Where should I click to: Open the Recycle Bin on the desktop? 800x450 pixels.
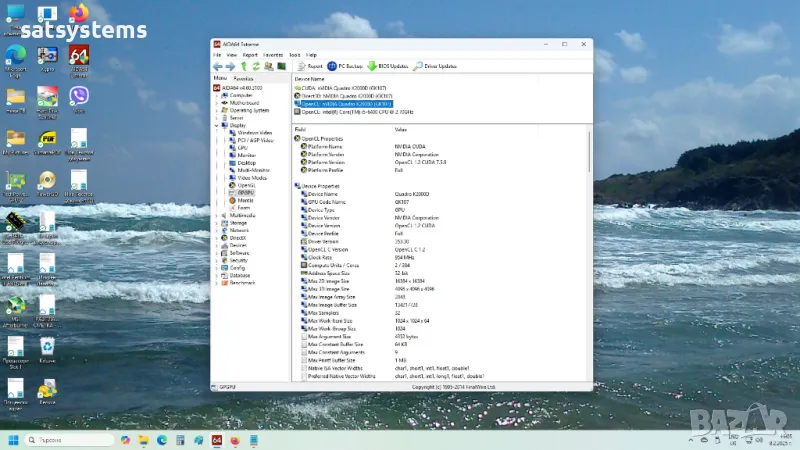click(47, 346)
